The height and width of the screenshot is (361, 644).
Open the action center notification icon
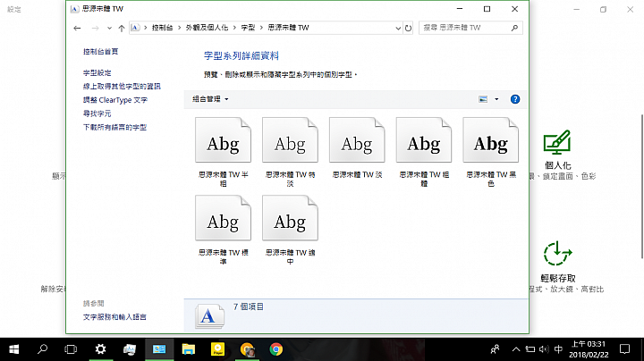(x=624, y=349)
